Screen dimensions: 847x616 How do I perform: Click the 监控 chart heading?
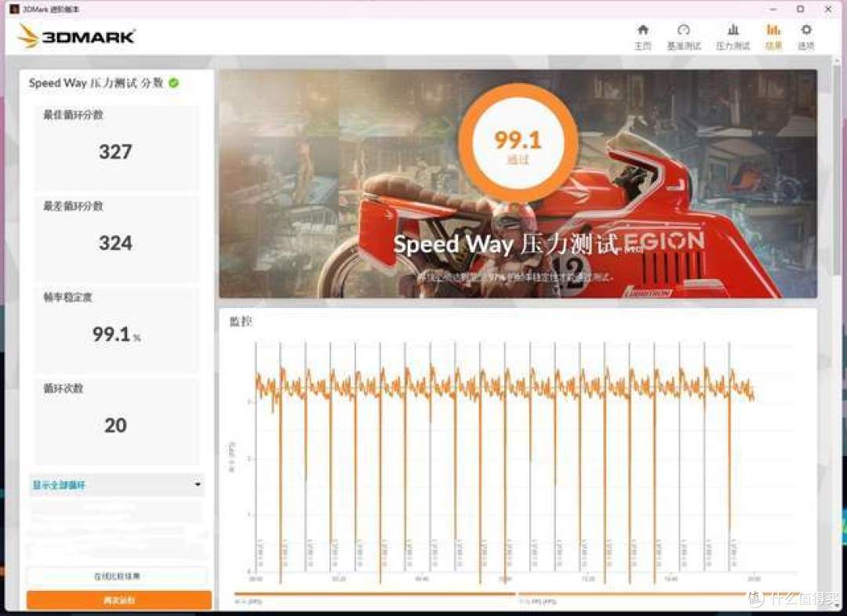pyautogui.click(x=241, y=322)
